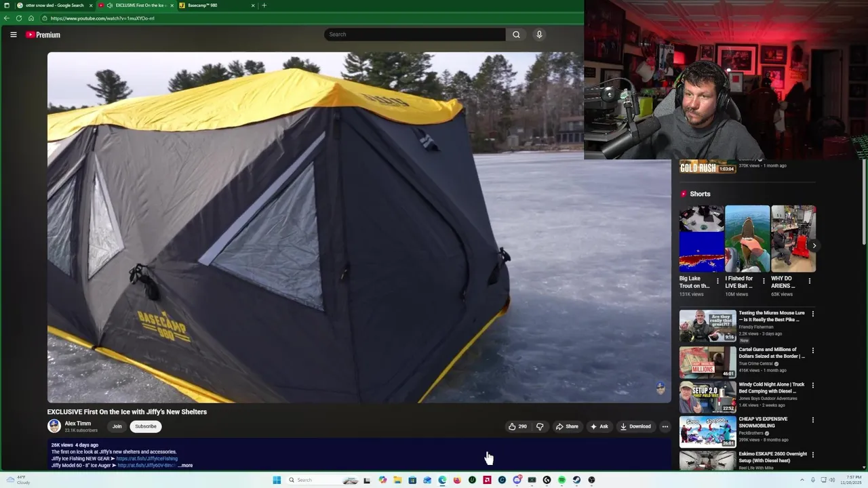This screenshot has width=868, height=488.
Task: Click the Windows taskbar search box
Action: [323, 480]
